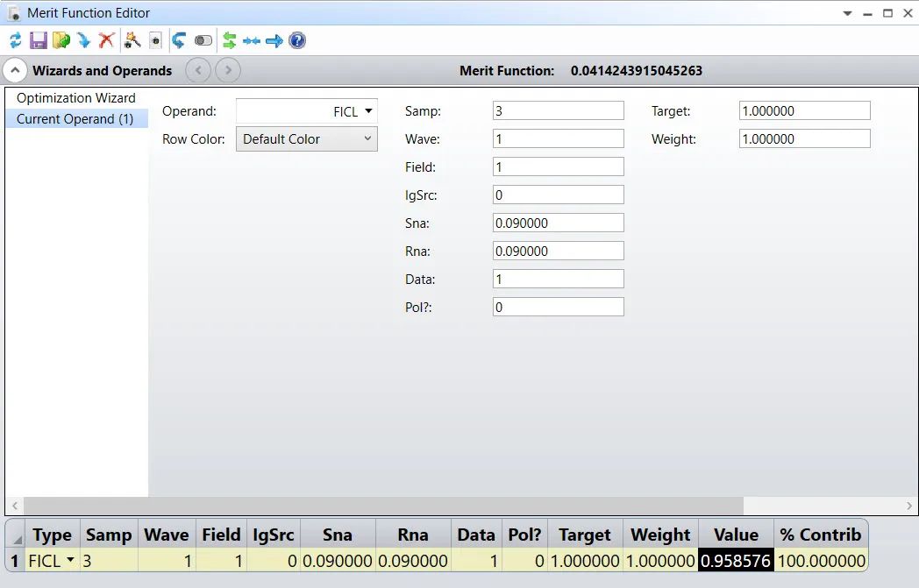
Task: Select Current Operand (1) in sidebar
Action: [76, 119]
